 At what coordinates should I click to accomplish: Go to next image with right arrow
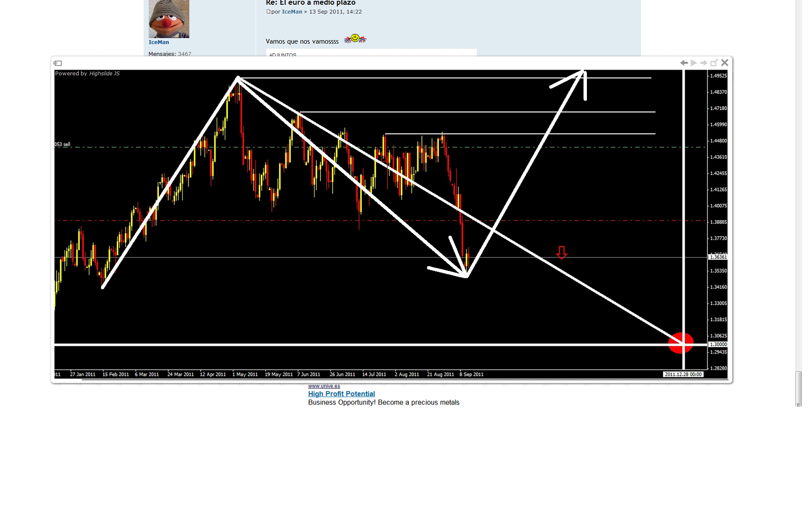[x=703, y=63]
